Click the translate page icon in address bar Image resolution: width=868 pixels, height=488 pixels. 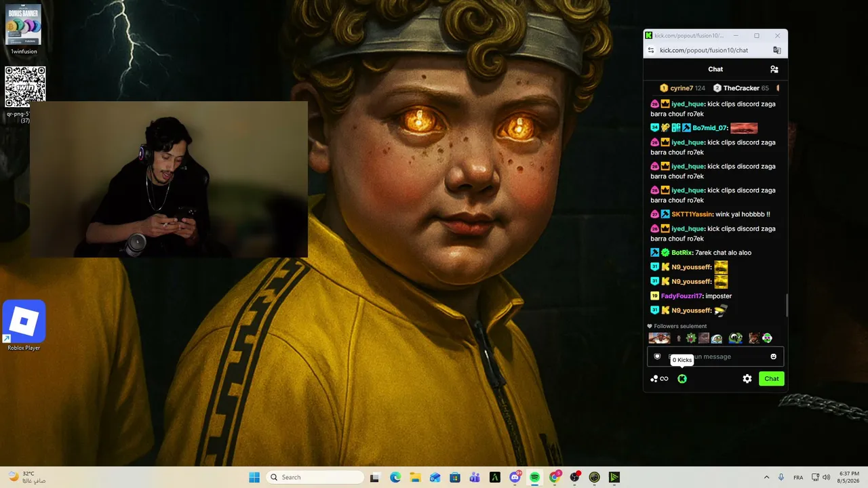coord(777,50)
